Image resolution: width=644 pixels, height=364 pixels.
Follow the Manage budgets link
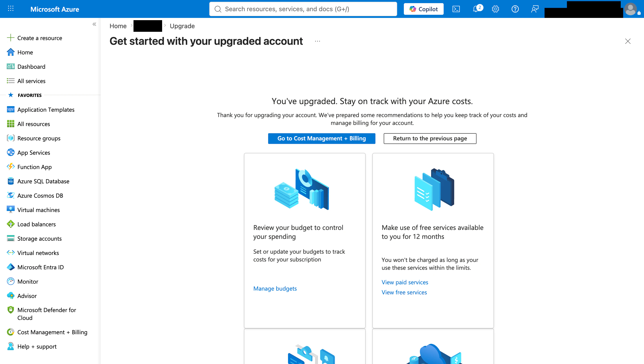pos(275,288)
